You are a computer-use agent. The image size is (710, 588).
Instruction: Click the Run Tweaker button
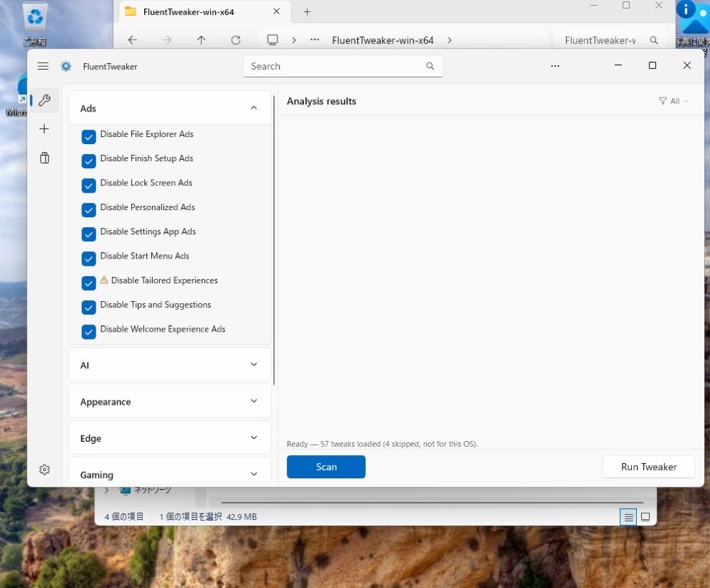click(x=649, y=467)
